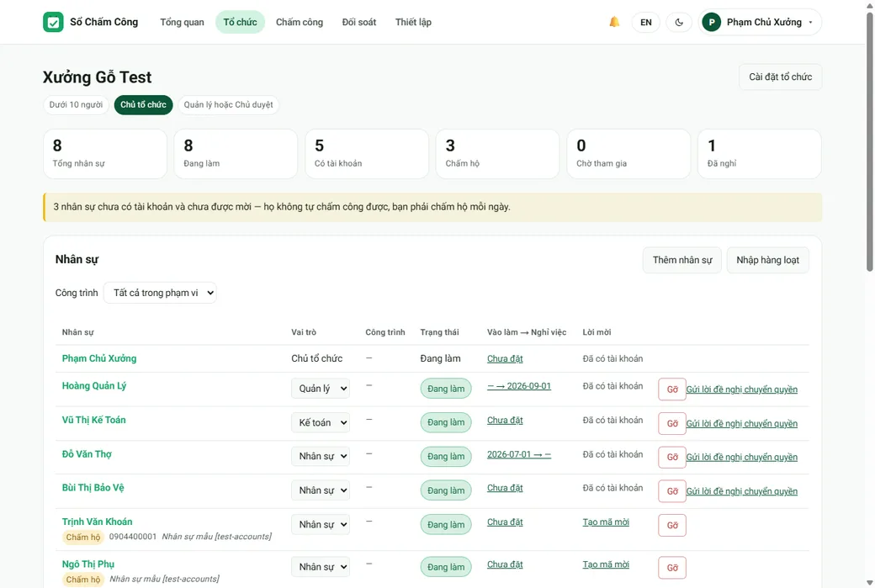Send transfer request to Đỗ Văn Thợ
This screenshot has height=588, width=875.
[741, 458]
